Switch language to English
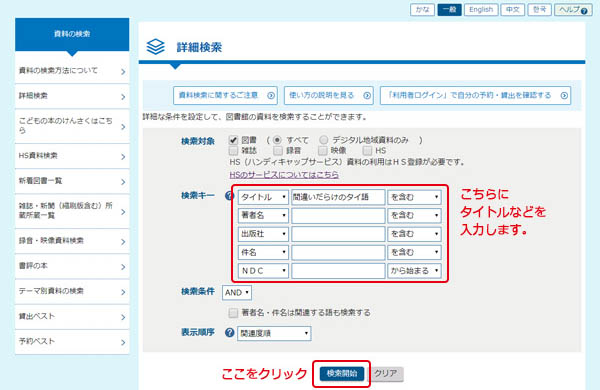600x390 pixels. pyautogui.click(x=481, y=10)
